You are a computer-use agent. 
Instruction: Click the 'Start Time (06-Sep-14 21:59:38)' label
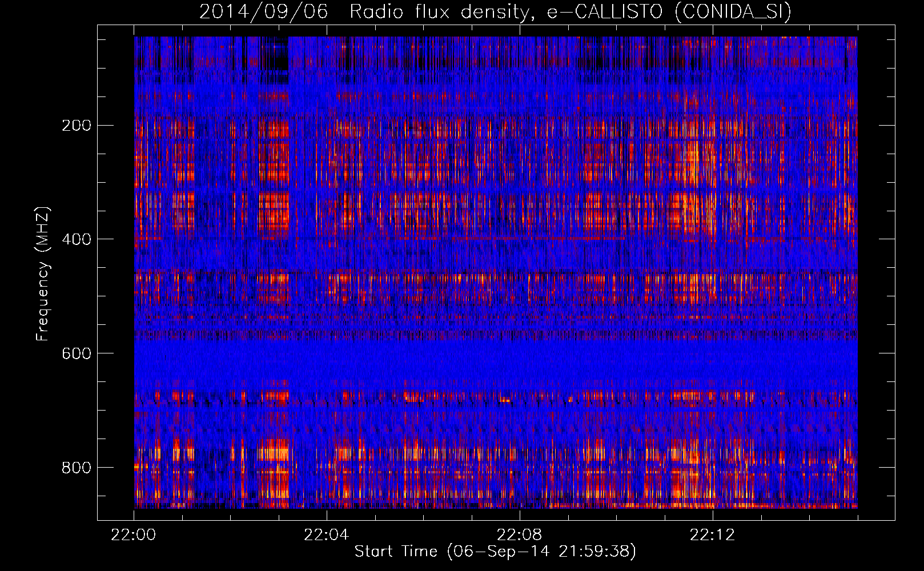(x=495, y=552)
